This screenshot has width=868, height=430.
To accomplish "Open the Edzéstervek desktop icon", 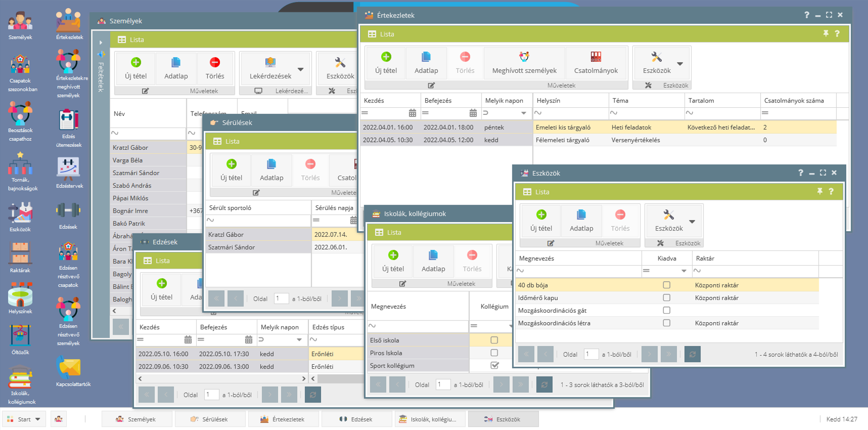I will tap(69, 171).
